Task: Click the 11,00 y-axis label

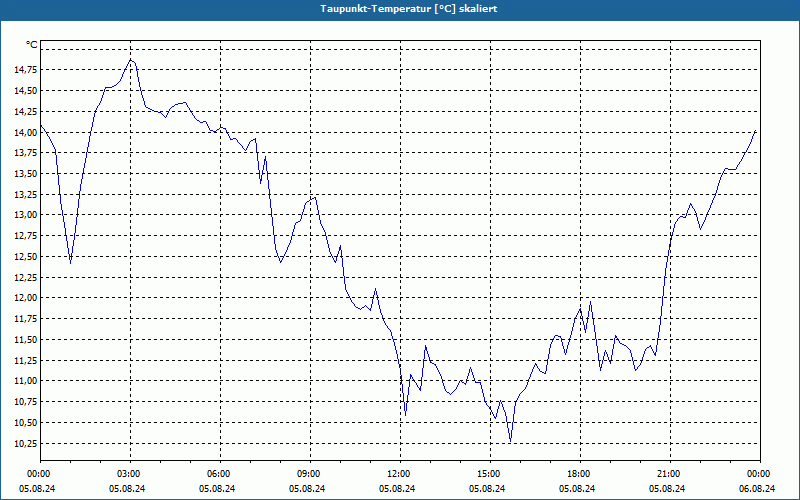Action: 25,381
